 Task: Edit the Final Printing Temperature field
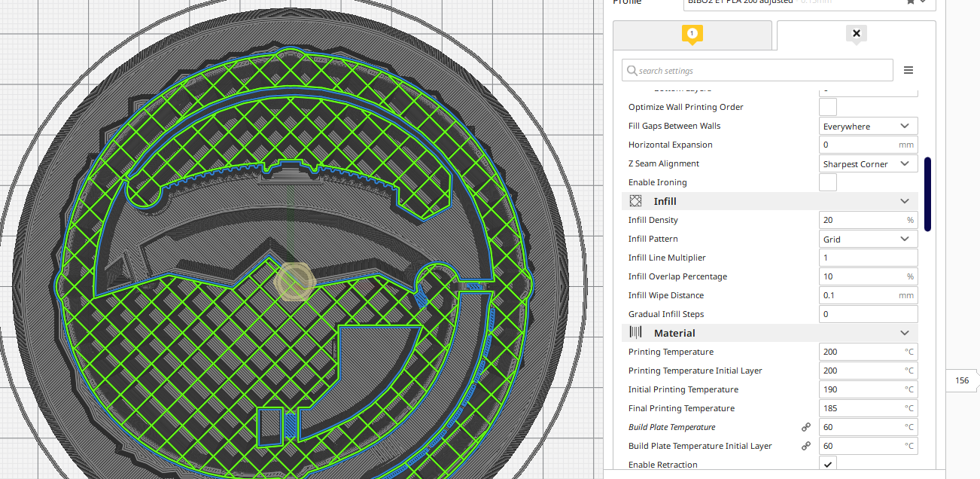click(x=869, y=408)
